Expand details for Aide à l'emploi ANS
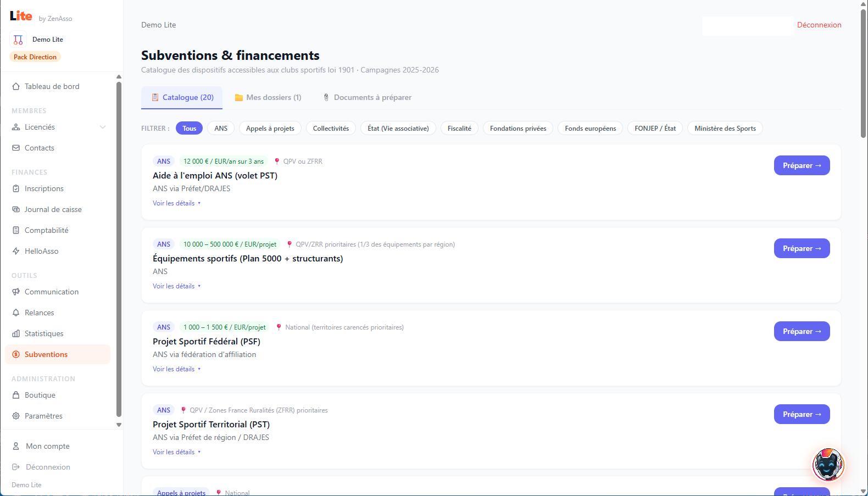Screen dimensions: 868x496 click(x=177, y=203)
